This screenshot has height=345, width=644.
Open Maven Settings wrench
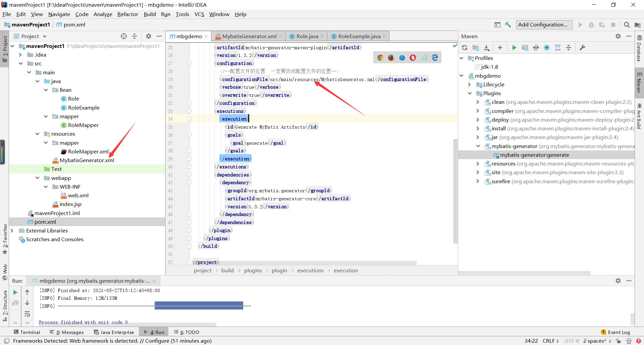pos(582,48)
